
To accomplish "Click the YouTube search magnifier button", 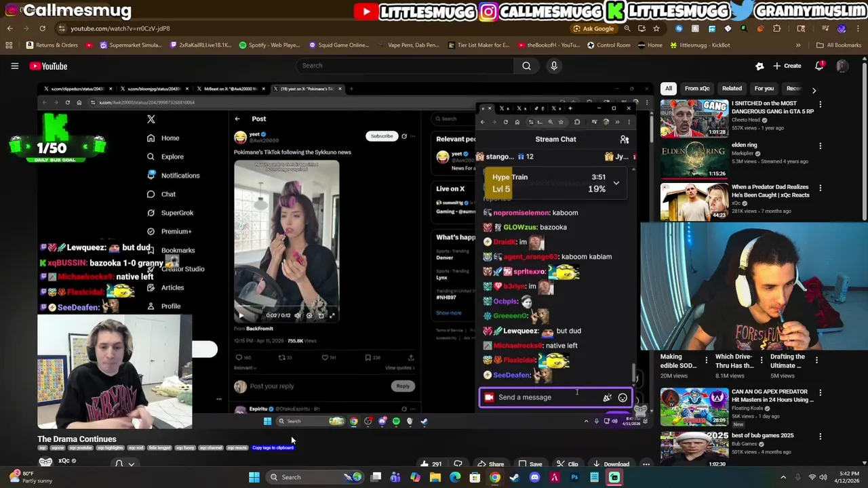I will (526, 66).
